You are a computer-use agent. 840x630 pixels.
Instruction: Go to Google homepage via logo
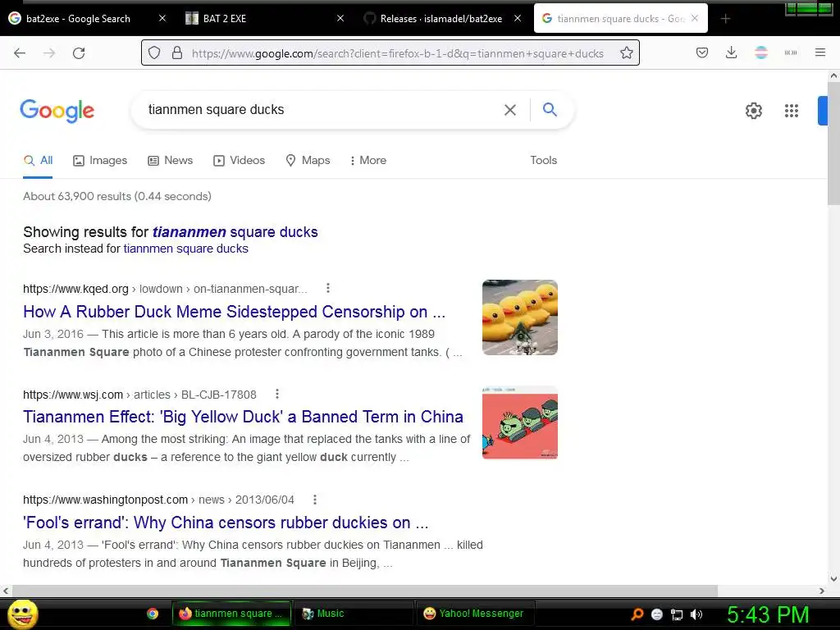(57, 111)
